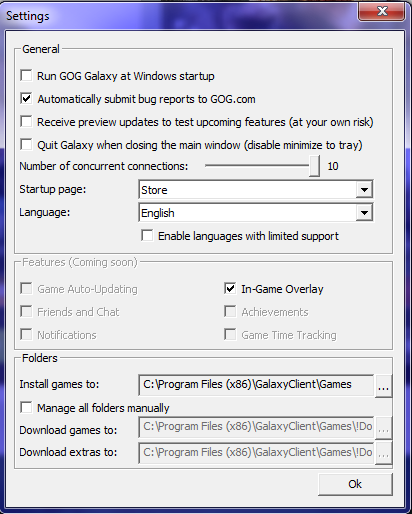The image size is (412, 514).
Task: Check Quit Galaxy when closing main window
Action: tap(26, 145)
